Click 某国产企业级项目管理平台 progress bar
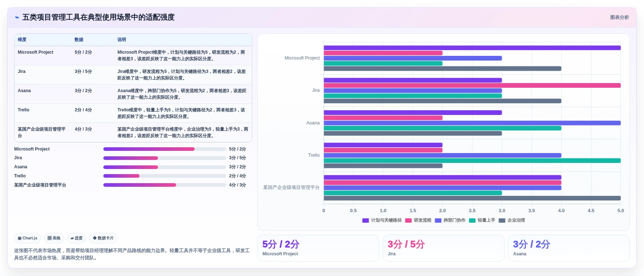The image size is (644, 276). pyautogui.click(x=165, y=185)
